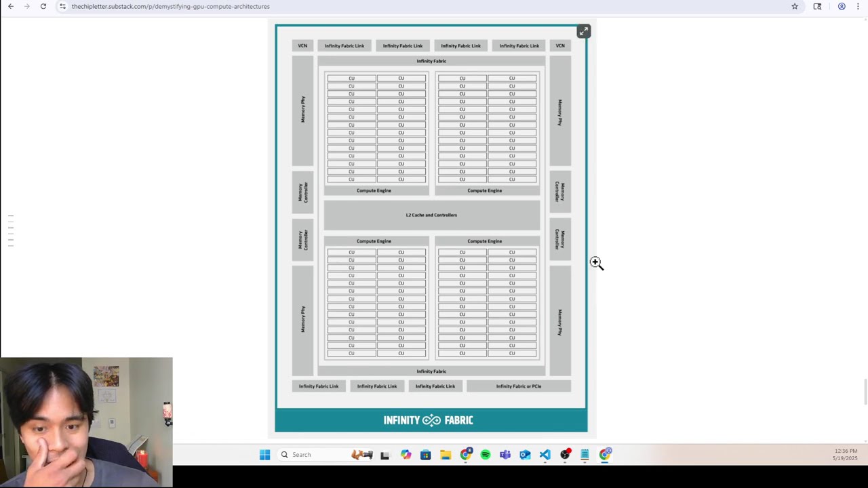Reload the Substack page
Screen dimensions: 868x488
[x=43, y=6]
